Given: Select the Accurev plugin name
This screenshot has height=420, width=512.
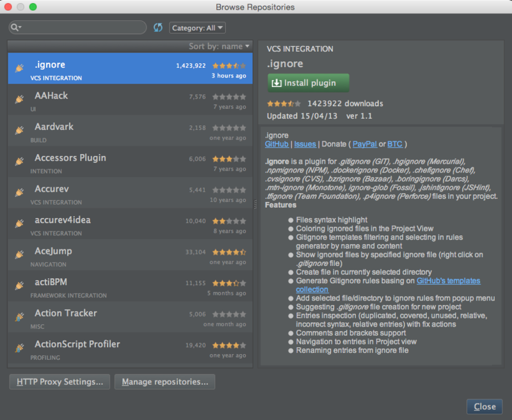Looking at the screenshot, I should (x=52, y=189).
